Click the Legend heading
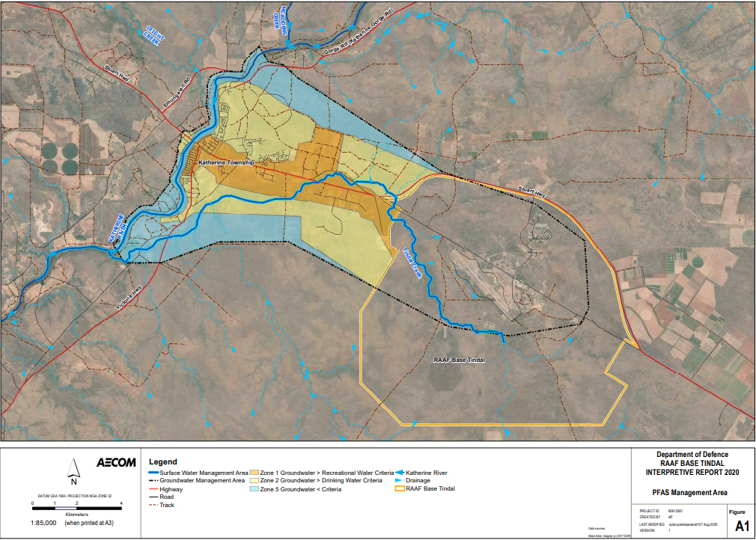Screen dimensions: 756x540 coord(163,462)
